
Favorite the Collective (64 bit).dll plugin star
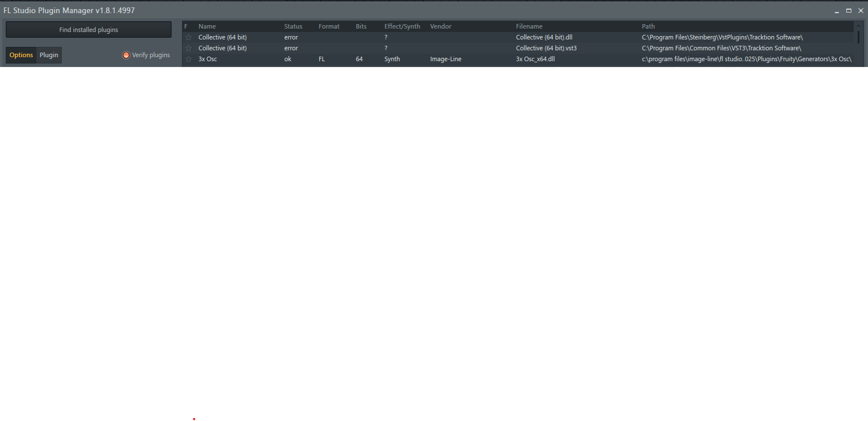pos(188,37)
